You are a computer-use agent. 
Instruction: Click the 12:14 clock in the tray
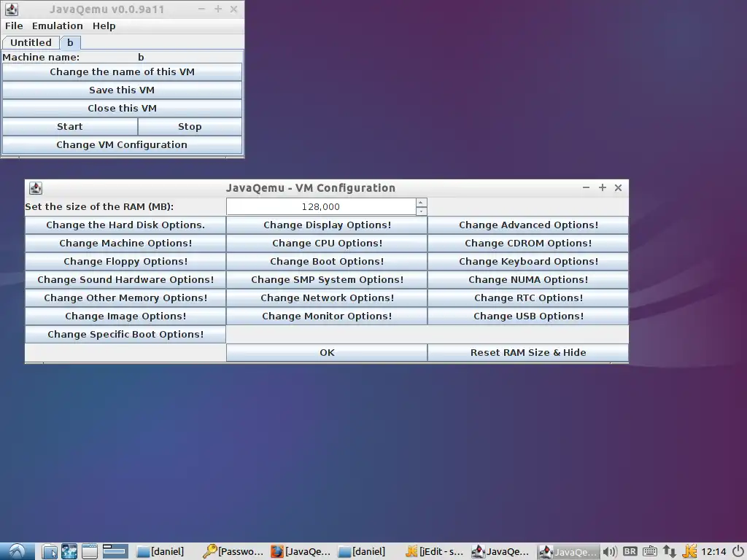[x=713, y=551]
